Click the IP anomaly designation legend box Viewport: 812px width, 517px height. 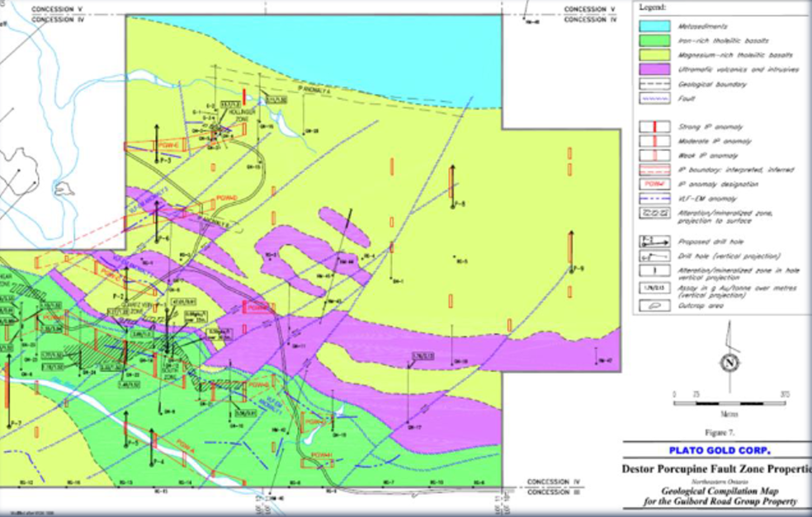click(x=654, y=184)
